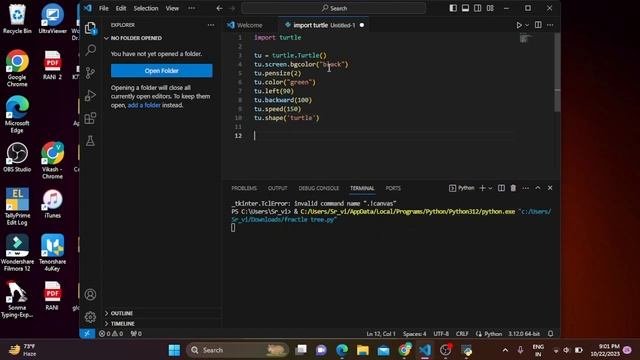Follow the add a folder link
Screen dimensions: 640x360
[144, 105]
